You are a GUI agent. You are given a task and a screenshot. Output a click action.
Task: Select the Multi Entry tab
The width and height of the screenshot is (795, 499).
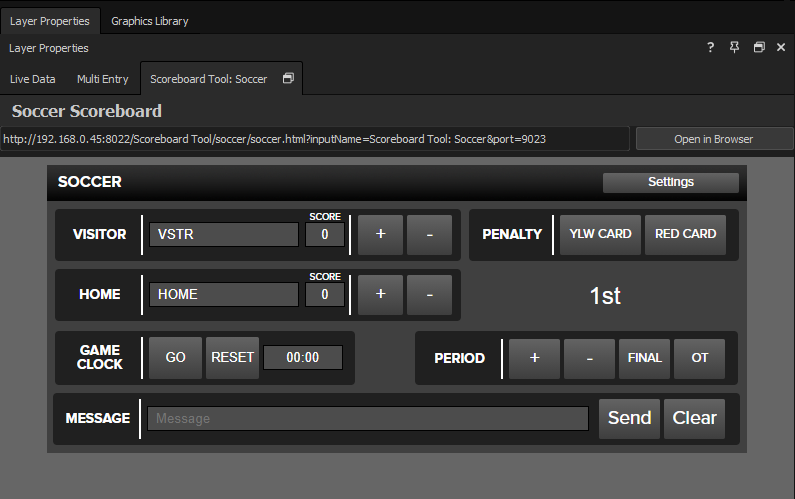pyautogui.click(x=103, y=78)
